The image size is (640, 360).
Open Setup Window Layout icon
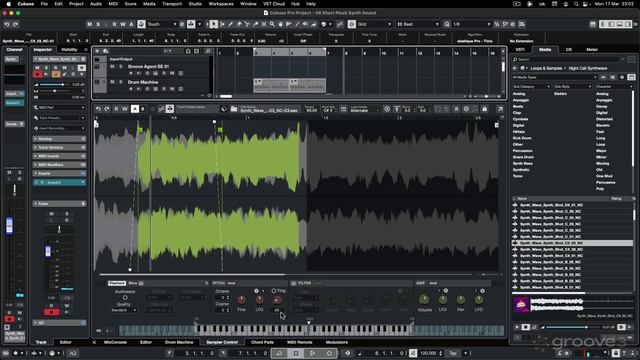pos(593,24)
